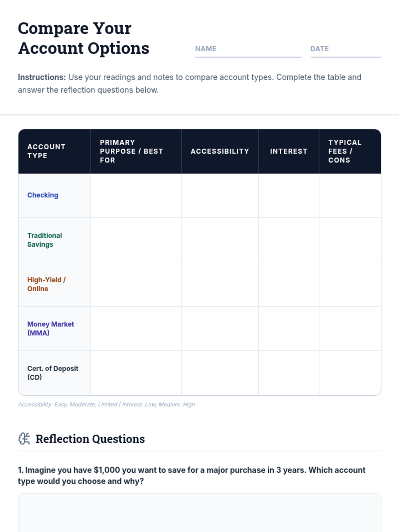Select the Checking row label

pos(43,195)
